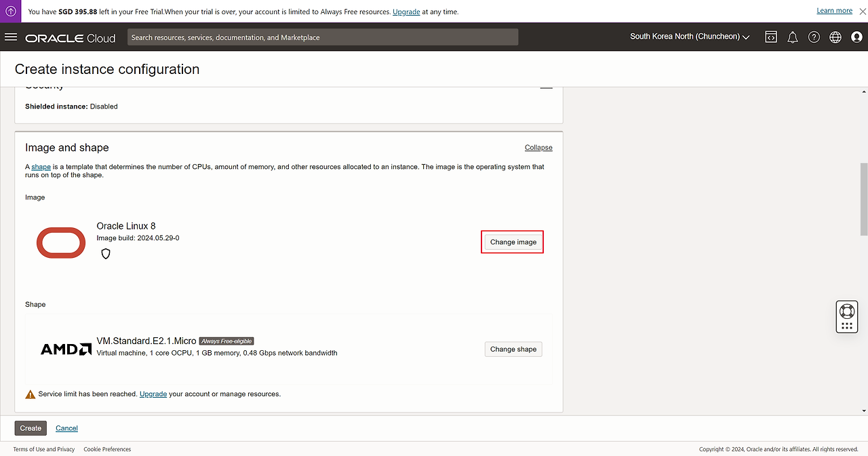Click the Change image button
The height and width of the screenshot is (456, 868).
513,242
